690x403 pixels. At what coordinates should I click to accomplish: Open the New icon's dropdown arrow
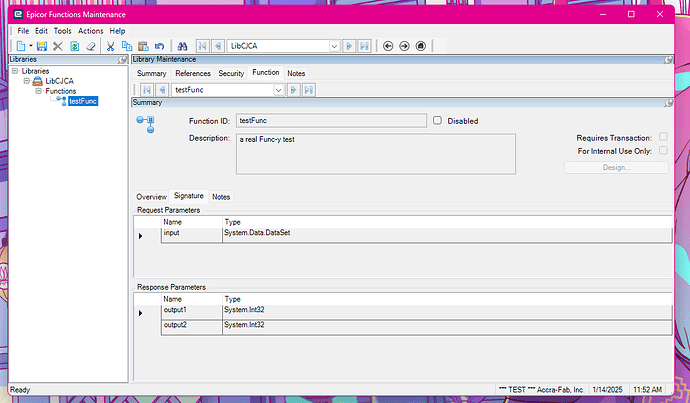coord(31,46)
